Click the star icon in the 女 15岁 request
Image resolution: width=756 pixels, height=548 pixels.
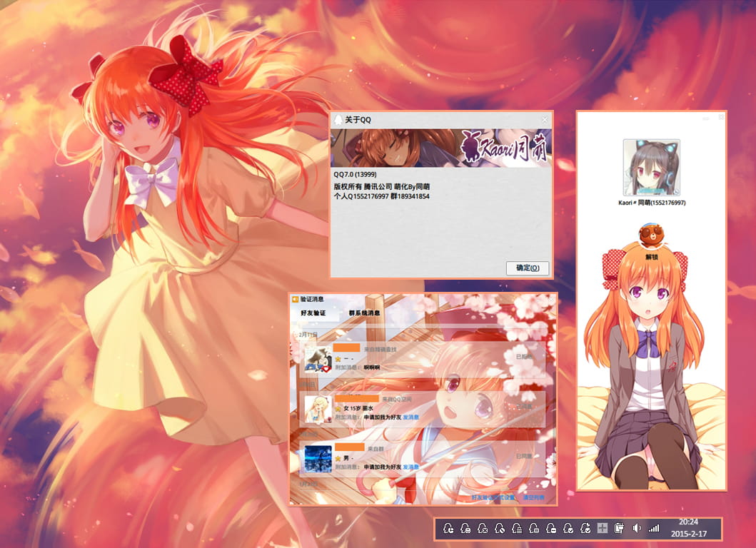pos(338,409)
